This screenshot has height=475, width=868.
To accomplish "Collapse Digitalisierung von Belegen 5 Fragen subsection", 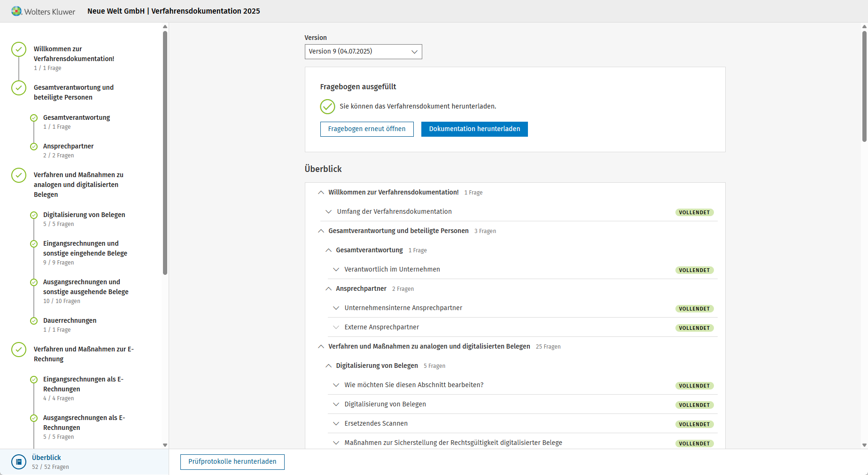I will pyautogui.click(x=328, y=366).
